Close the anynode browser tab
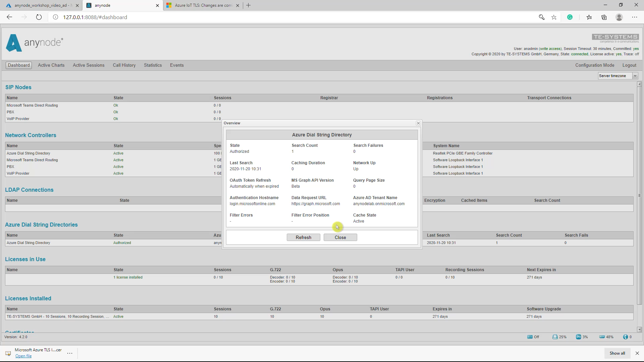Viewport: 644px width, 362px height. click(158, 5)
